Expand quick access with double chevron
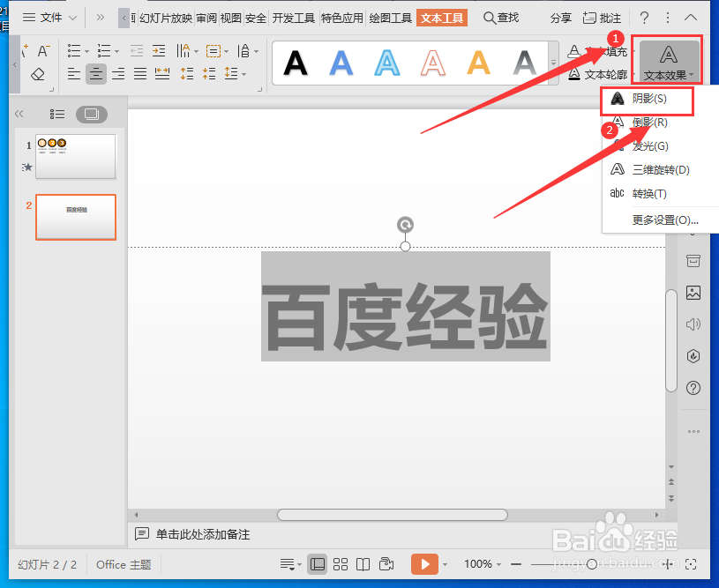719x588 pixels. (100, 18)
